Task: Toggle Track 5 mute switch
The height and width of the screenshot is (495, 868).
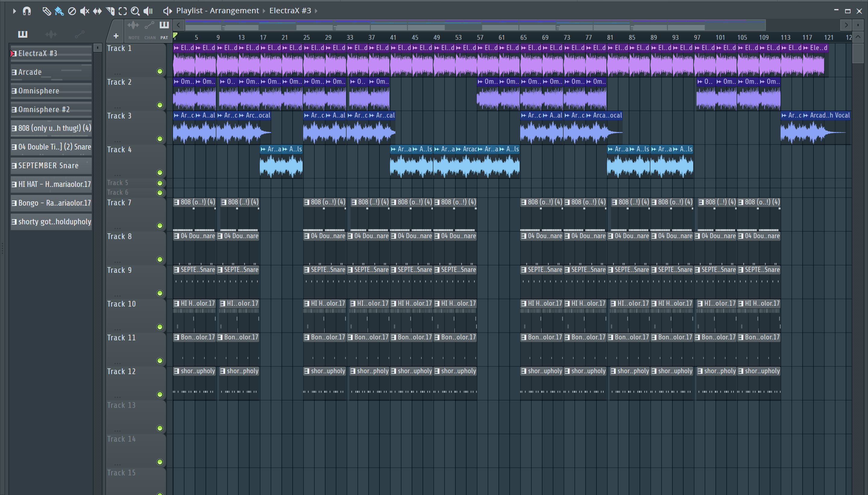Action: [x=160, y=183]
